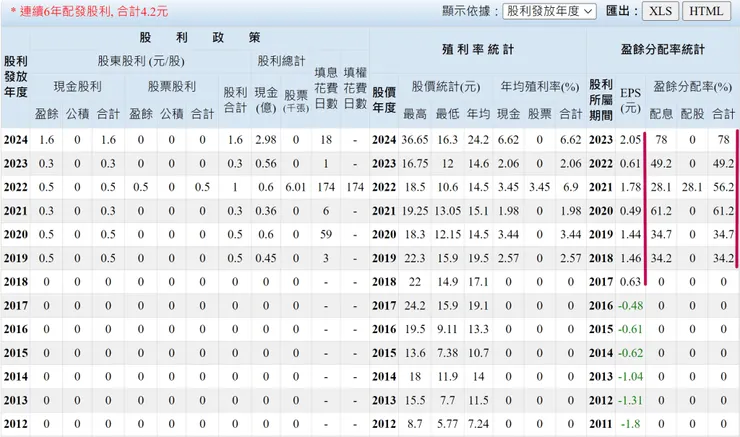Click the 2021 lowest price 13.05
This screenshot has height=437, width=740.
point(447,210)
